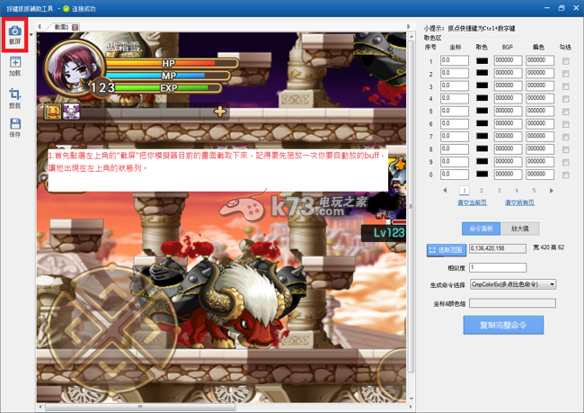This screenshot has height=413, width=584.
Task: Click the offset color field in row 7
Action: click(540, 137)
